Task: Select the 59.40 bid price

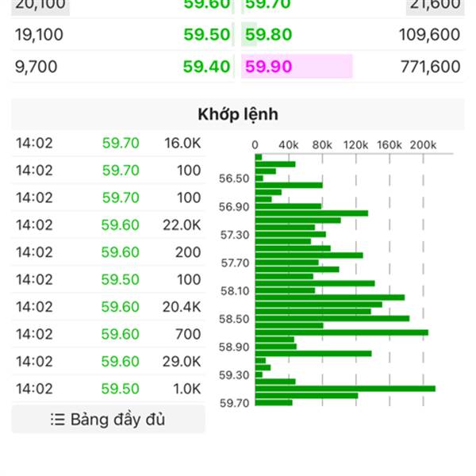Action: click(206, 67)
